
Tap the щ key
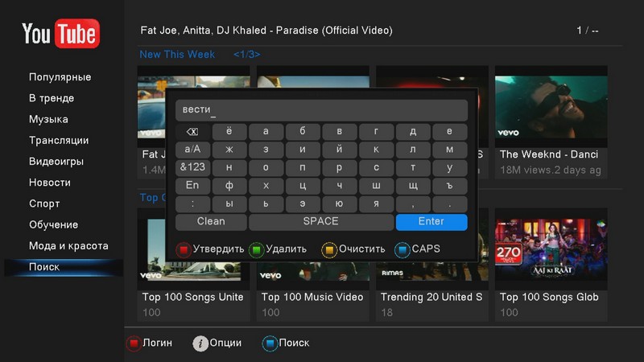pos(413,186)
